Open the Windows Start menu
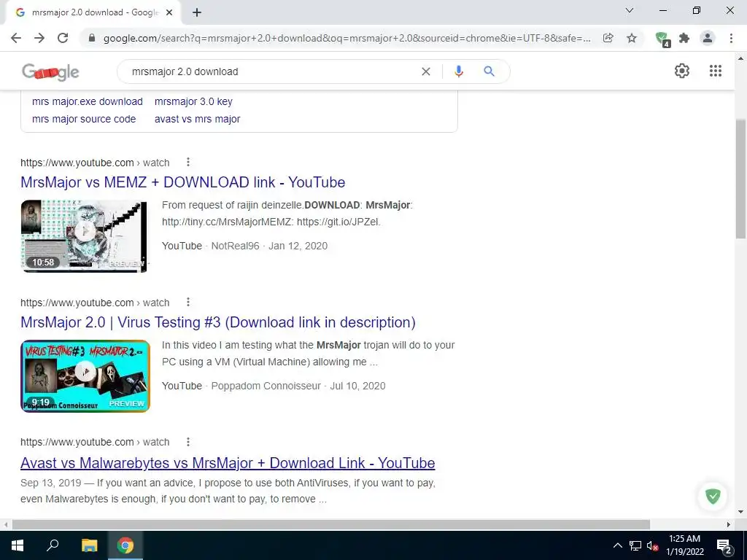The width and height of the screenshot is (747, 560). (18, 545)
